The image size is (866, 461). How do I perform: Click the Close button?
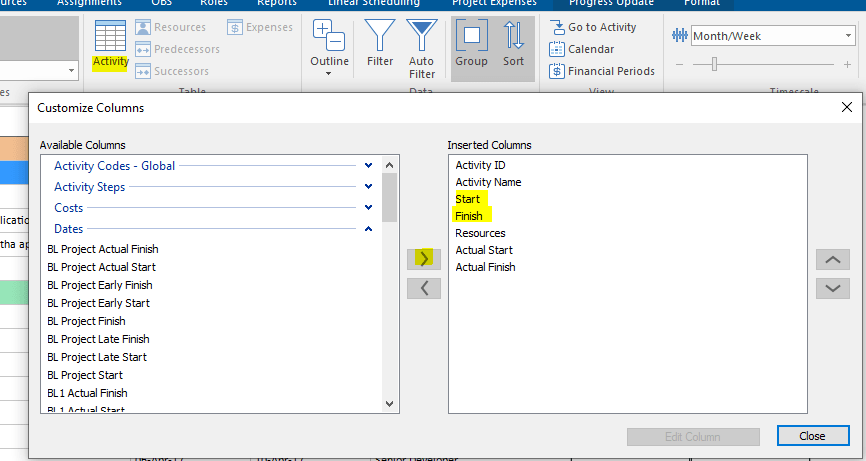pyautogui.click(x=812, y=436)
